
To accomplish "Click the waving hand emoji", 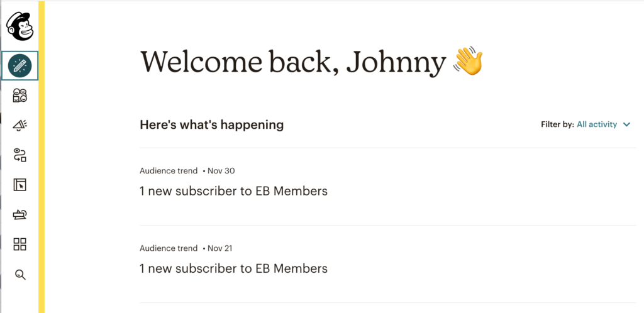I will tap(467, 62).
